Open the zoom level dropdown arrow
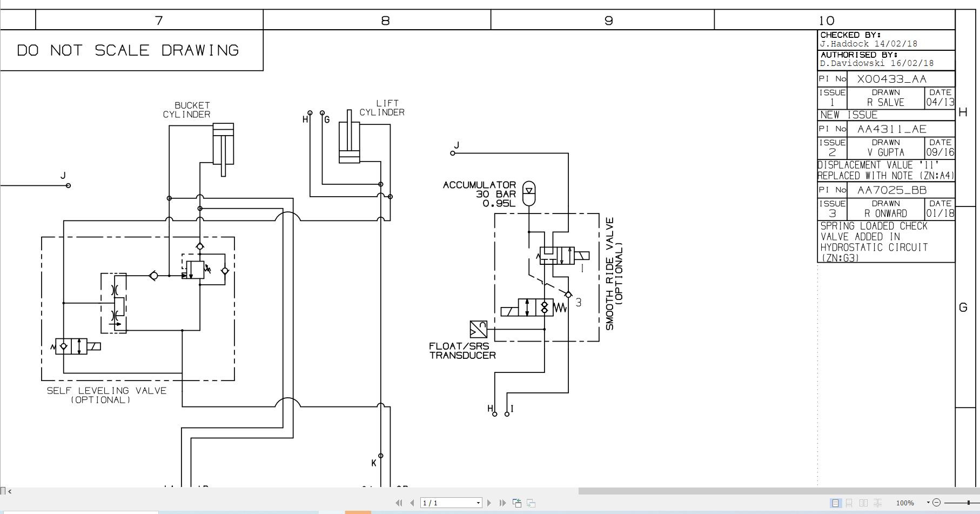 [x=928, y=503]
